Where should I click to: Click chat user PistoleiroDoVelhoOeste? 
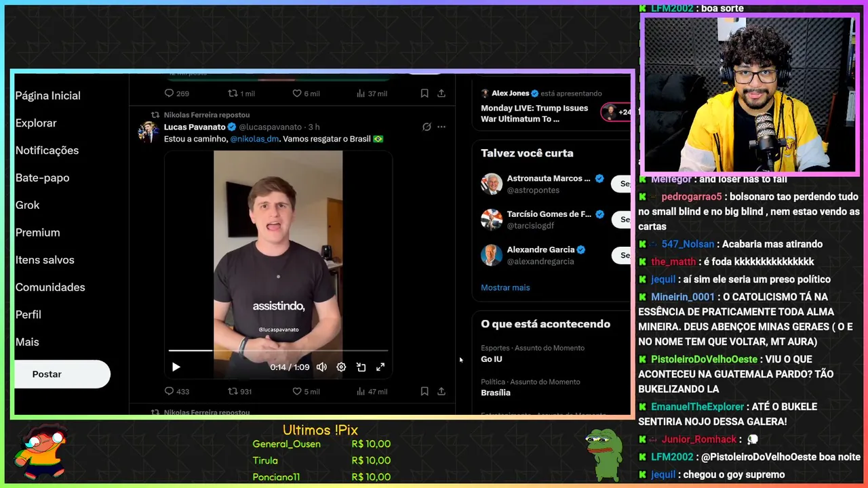pos(705,359)
